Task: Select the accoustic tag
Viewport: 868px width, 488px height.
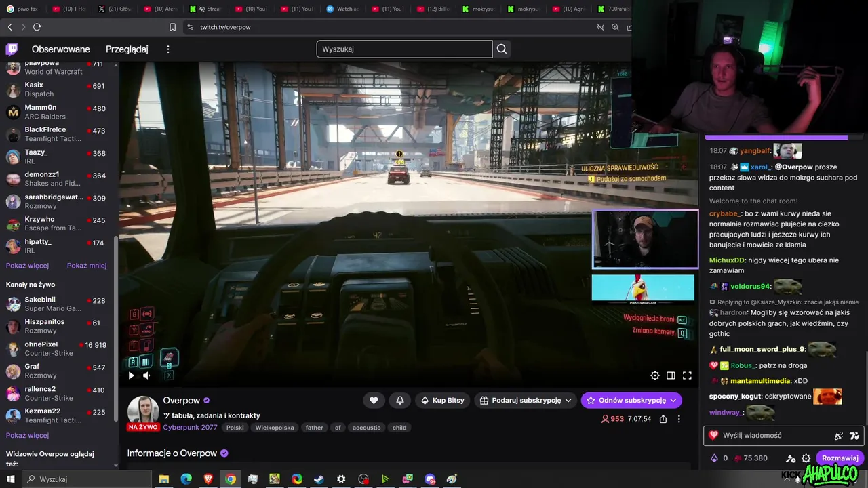Action: pyautogui.click(x=366, y=428)
